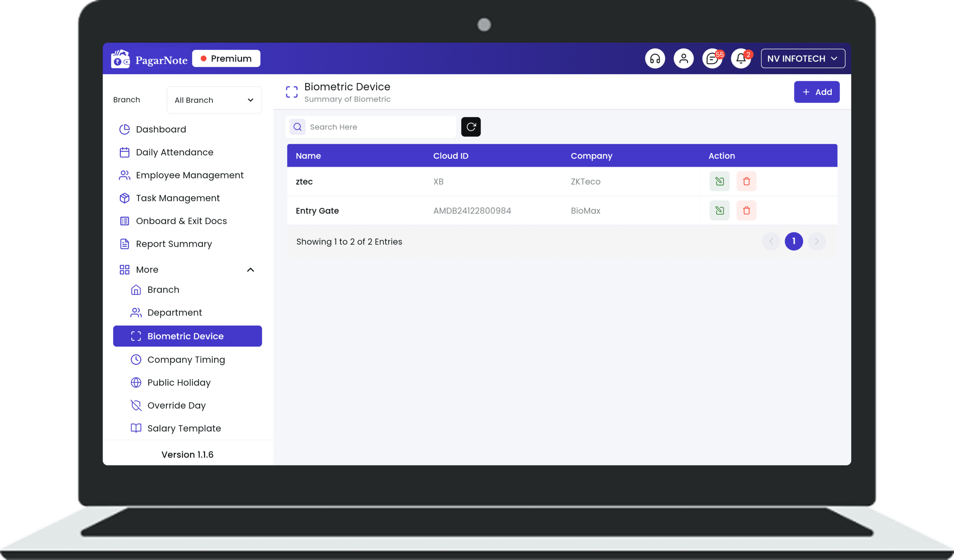Open the notification bell icon
This screenshot has height=560, width=954.
741,58
